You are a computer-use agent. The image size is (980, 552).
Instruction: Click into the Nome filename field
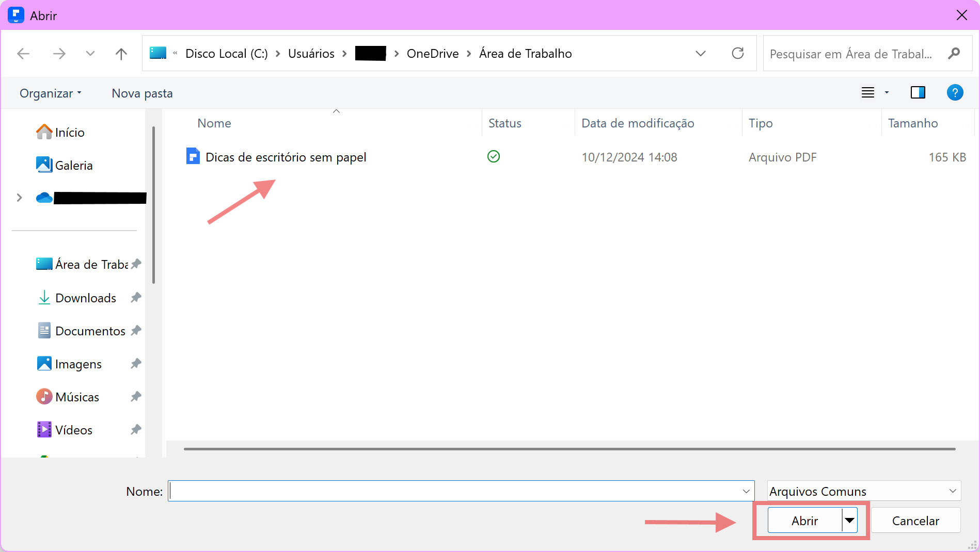454,491
